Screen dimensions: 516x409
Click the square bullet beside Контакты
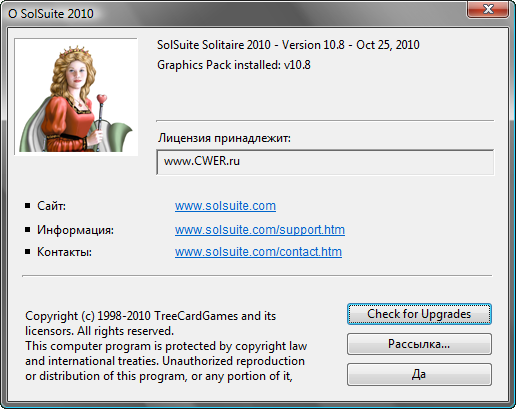(x=28, y=251)
